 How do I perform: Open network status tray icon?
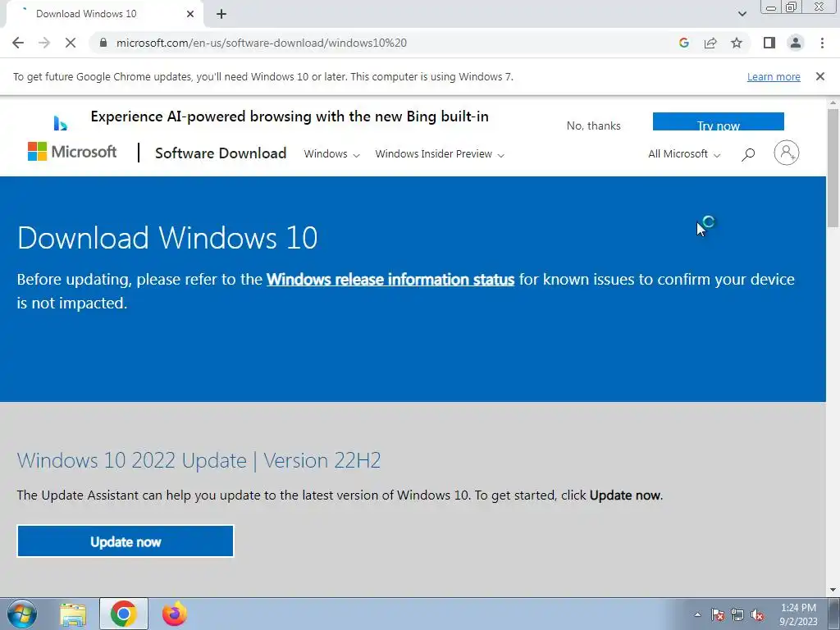click(x=737, y=614)
